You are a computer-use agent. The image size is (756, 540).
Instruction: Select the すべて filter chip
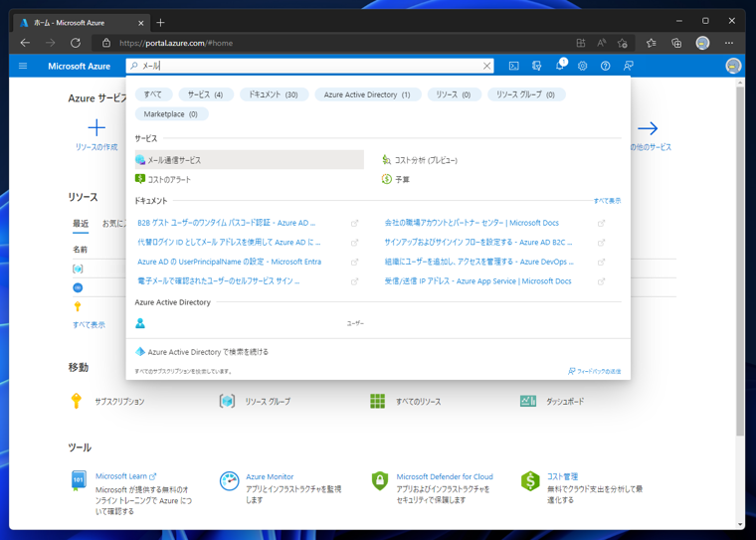point(153,94)
